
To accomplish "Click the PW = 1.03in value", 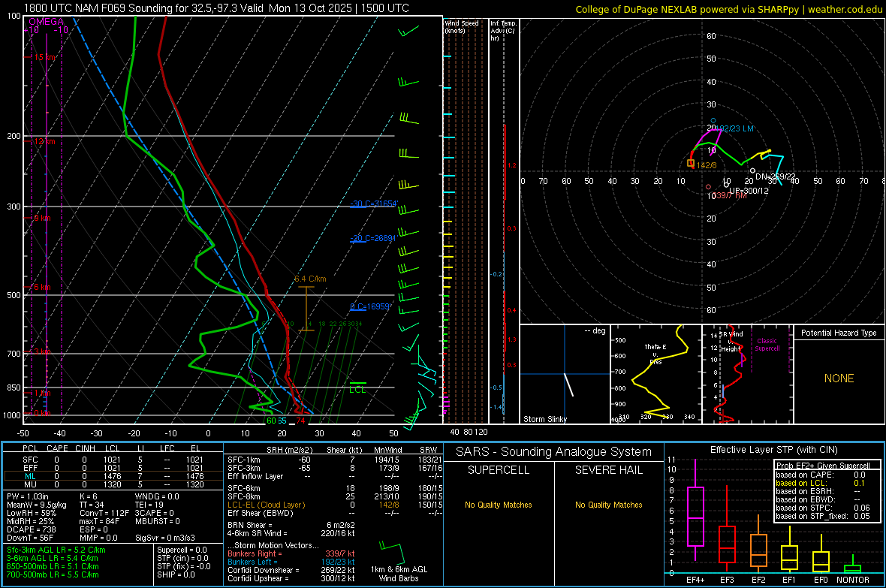I will tap(28, 496).
